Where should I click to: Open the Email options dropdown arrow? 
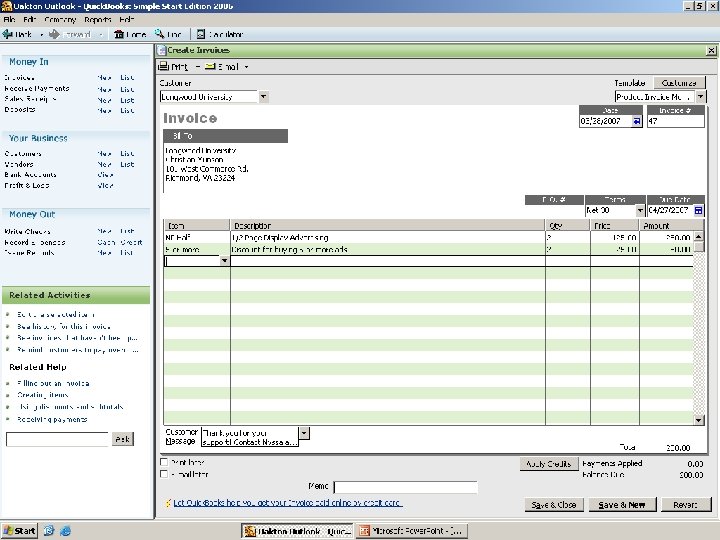(246, 67)
